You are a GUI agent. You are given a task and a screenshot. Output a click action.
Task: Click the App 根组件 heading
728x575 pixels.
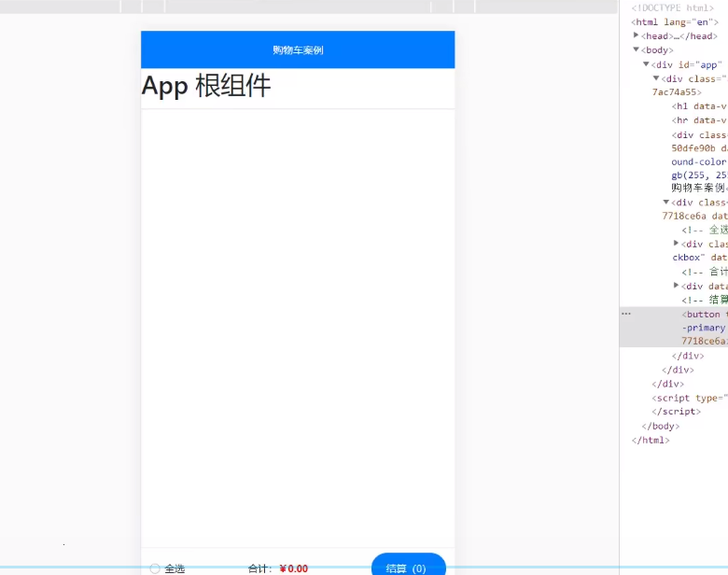(x=206, y=86)
